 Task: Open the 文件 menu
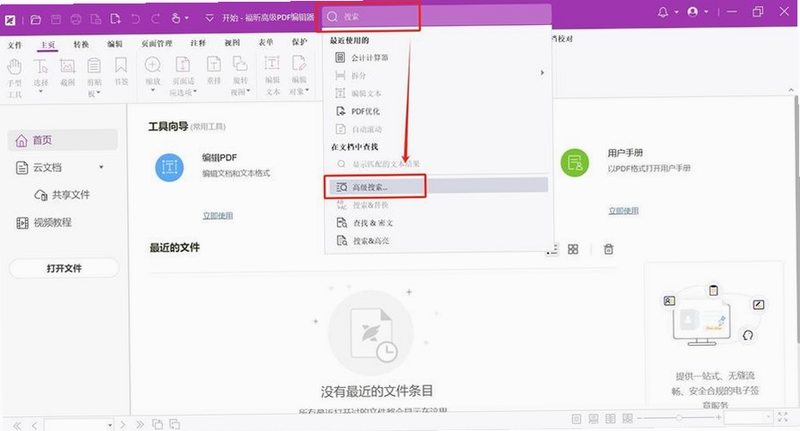coord(15,45)
